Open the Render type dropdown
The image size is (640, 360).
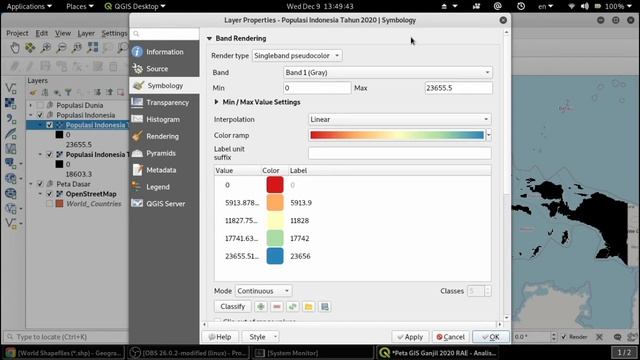click(x=297, y=56)
